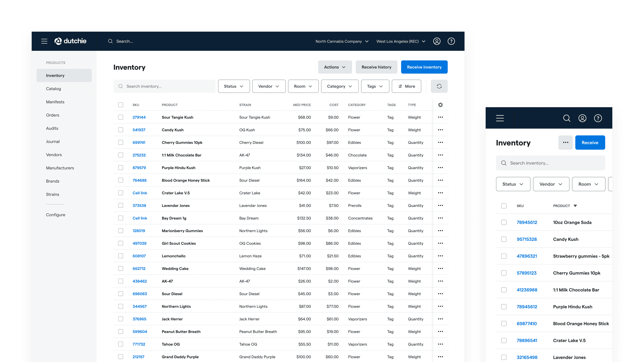Open the help icon in the header
The width and height of the screenshot is (644, 362).
[x=451, y=41]
